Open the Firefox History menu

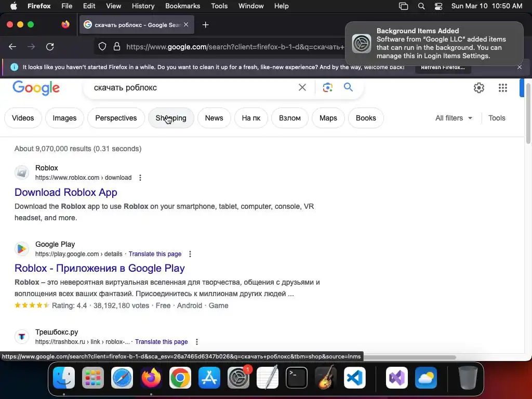point(143,6)
